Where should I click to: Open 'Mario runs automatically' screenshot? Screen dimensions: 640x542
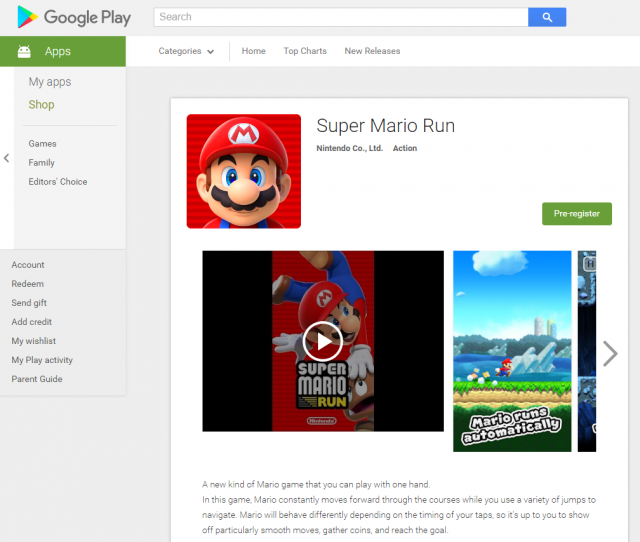512,351
